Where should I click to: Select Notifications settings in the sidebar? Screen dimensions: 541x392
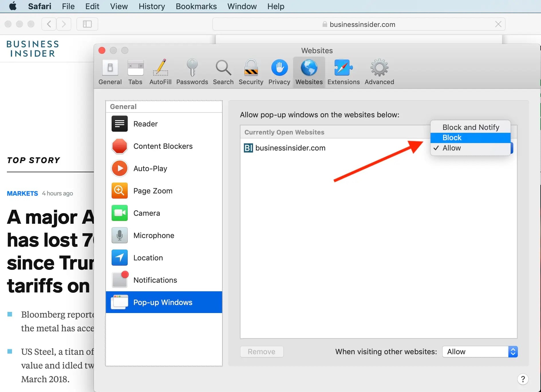155,280
